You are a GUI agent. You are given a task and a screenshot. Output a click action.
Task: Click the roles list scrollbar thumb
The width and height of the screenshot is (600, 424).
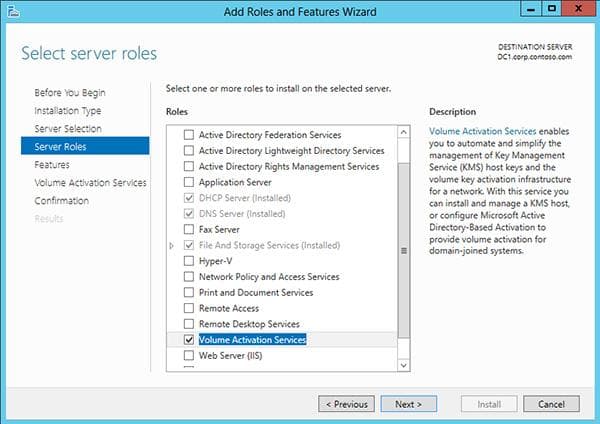pos(403,251)
